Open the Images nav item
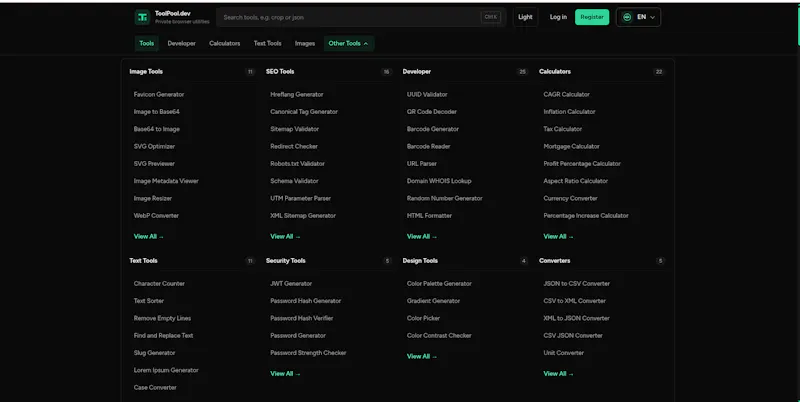 pos(305,43)
